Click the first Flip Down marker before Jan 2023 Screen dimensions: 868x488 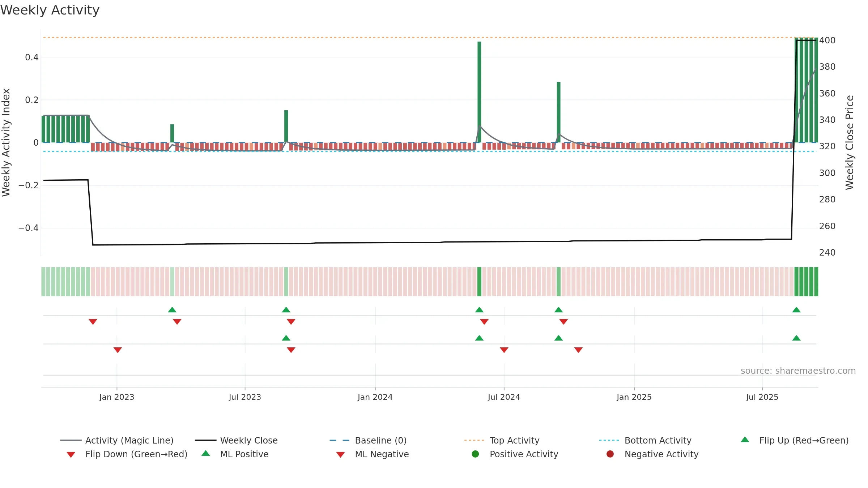[93, 322]
